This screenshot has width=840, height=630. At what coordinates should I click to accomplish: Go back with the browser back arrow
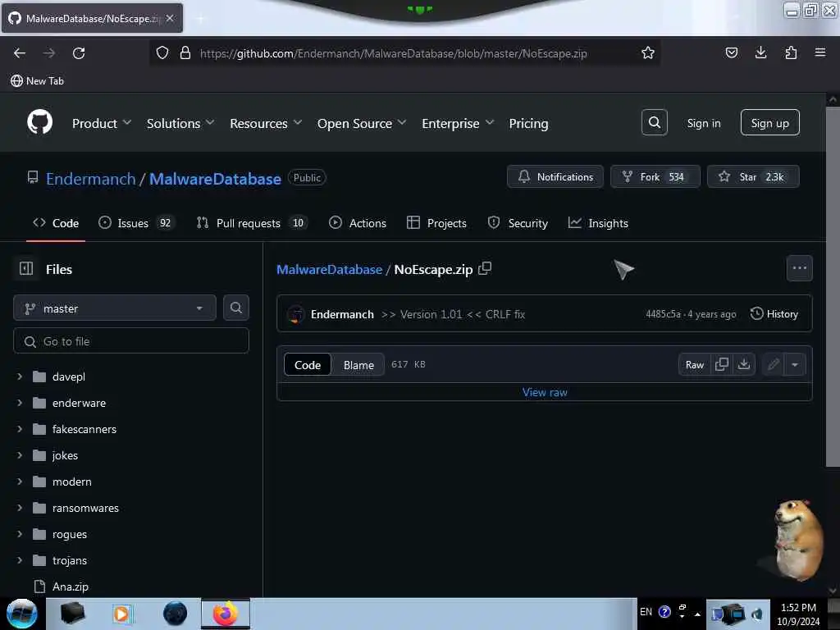[x=20, y=53]
